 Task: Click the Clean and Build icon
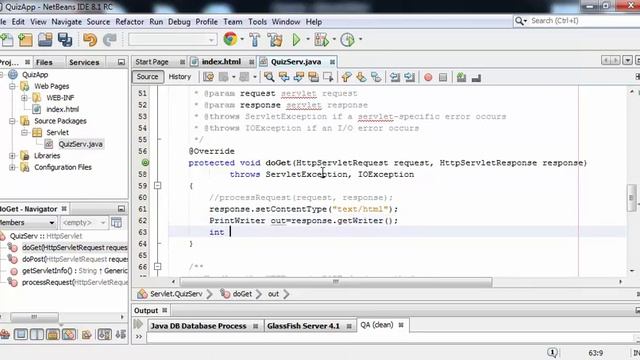tap(275, 40)
